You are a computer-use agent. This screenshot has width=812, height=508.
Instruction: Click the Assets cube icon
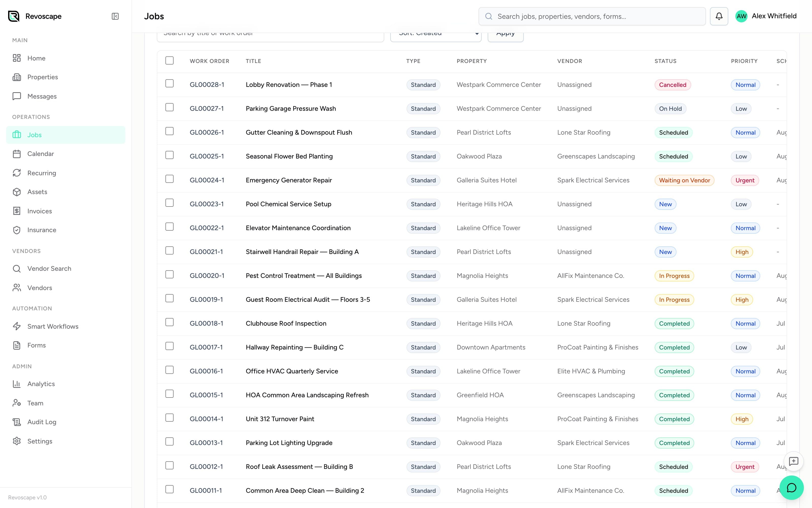(x=17, y=192)
